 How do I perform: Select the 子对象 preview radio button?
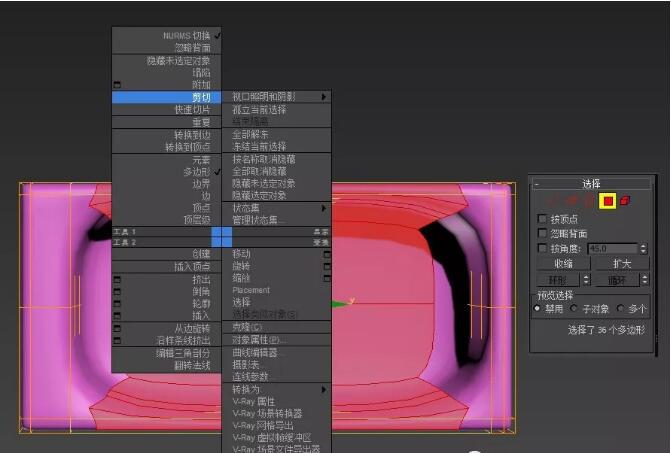(x=574, y=308)
